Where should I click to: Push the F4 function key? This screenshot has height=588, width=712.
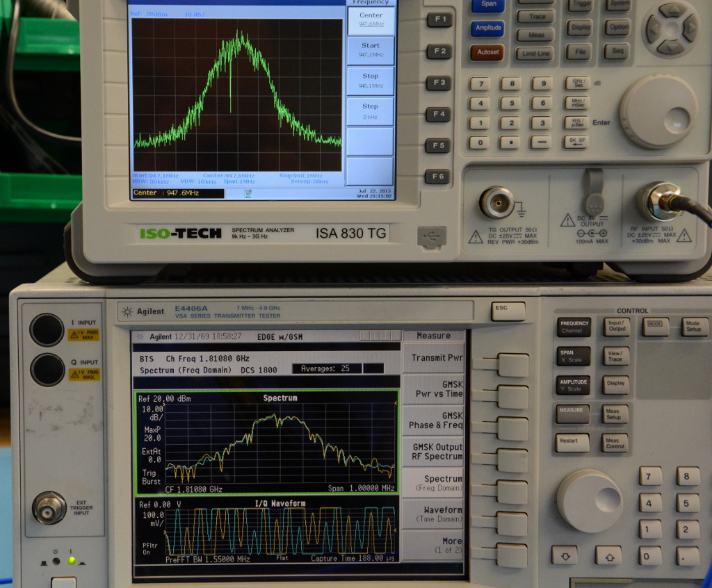438,114
